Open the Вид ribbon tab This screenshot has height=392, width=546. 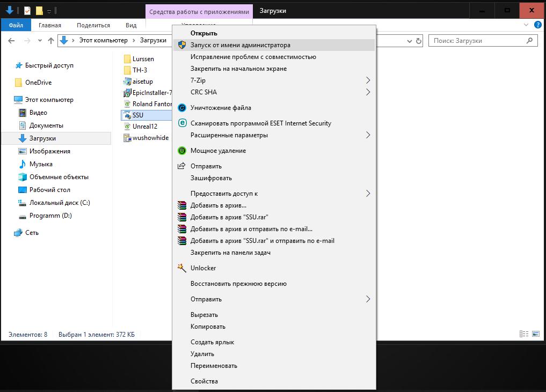[131, 25]
